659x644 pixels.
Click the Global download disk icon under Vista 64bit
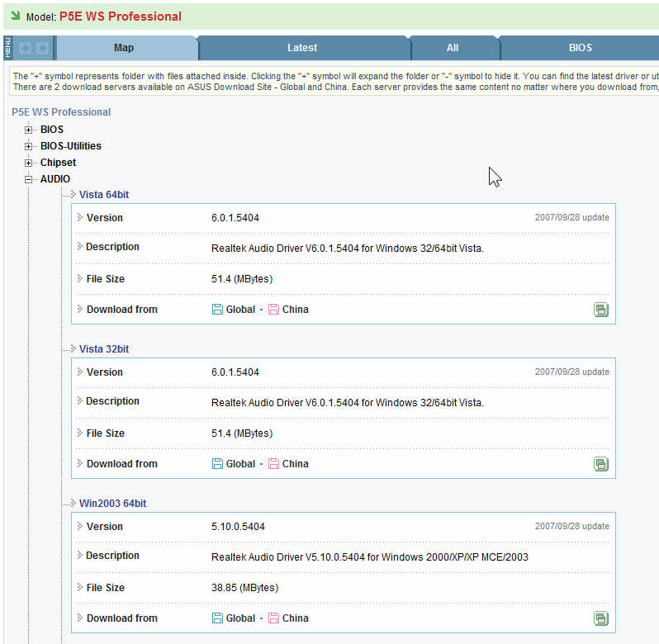point(217,310)
